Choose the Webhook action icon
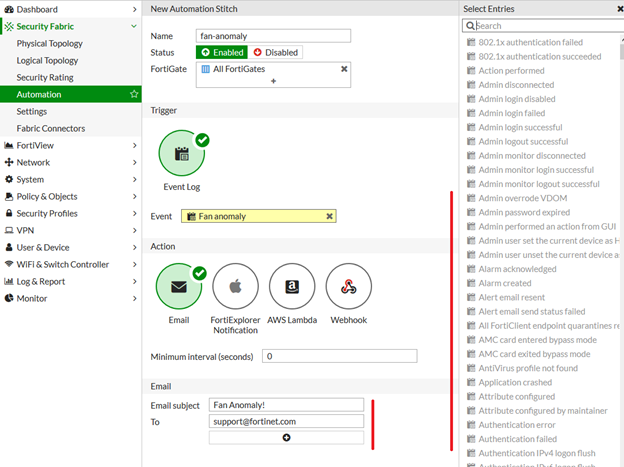The image size is (624, 467). [348, 287]
